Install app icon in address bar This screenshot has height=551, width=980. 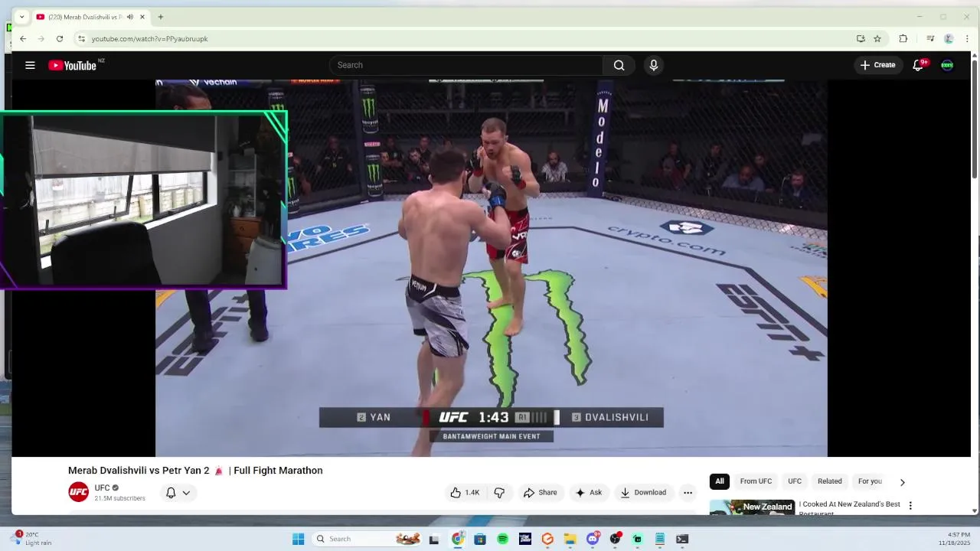click(861, 38)
